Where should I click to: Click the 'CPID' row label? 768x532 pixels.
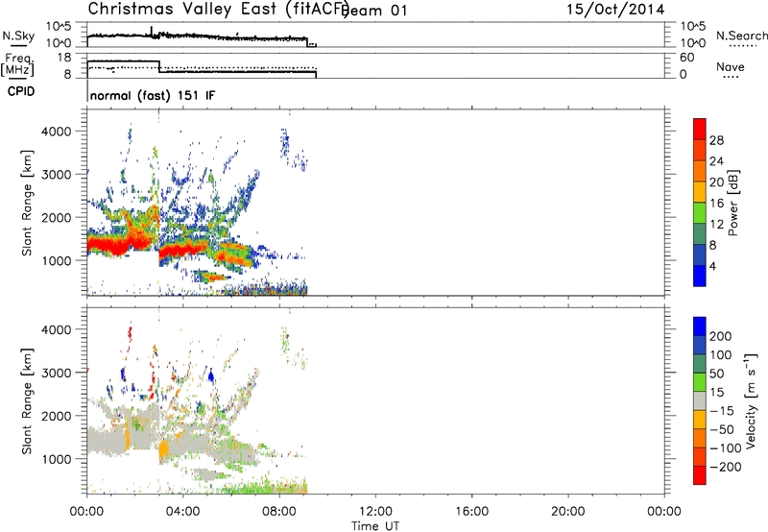tap(21, 91)
